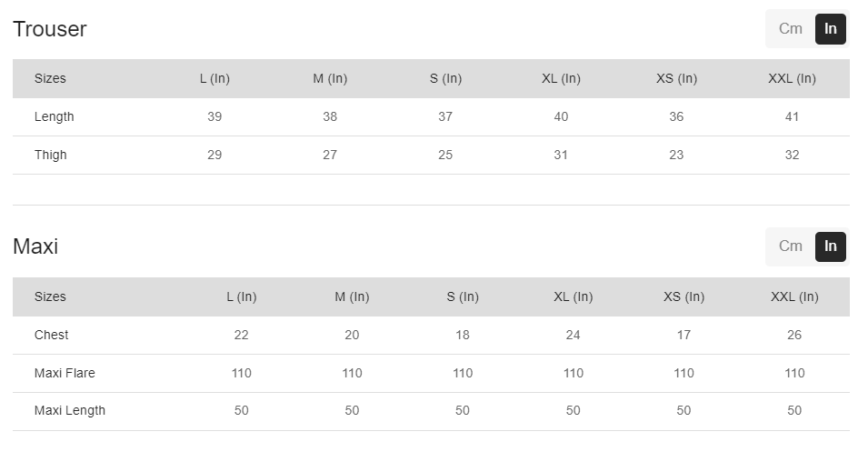Click the Sizes header in Trouser table
This screenshot has height=462, width=868.
(x=50, y=78)
